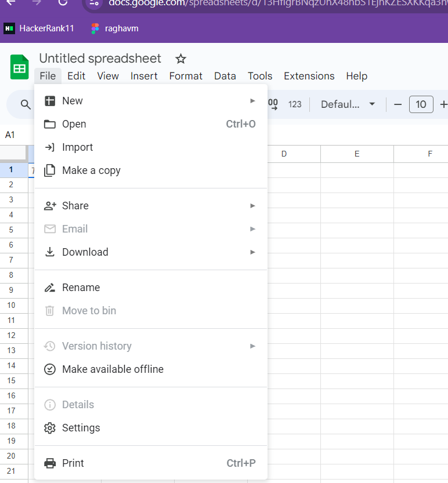
Task: Click the Settings gear icon
Action: tap(50, 428)
